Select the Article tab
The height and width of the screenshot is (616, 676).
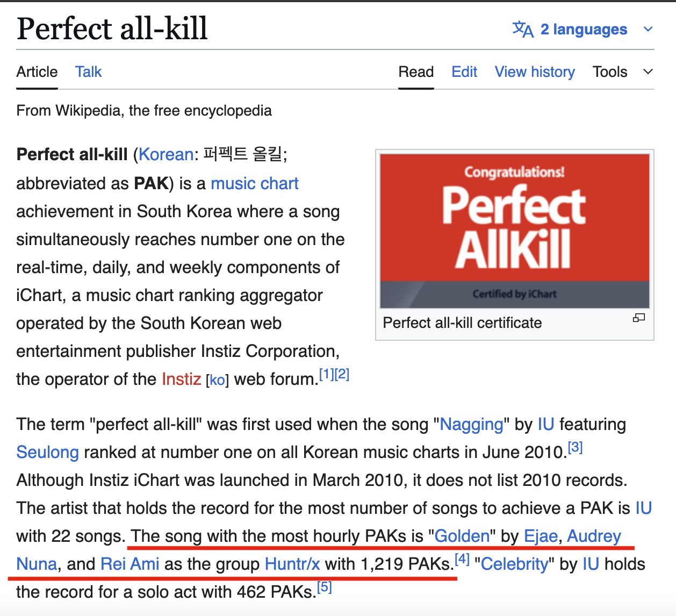(x=37, y=72)
